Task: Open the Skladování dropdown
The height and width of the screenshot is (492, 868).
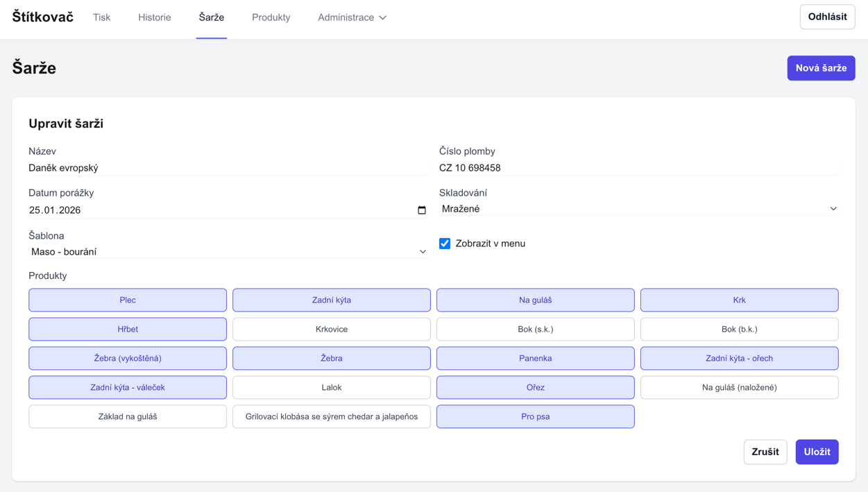Action: 638,209
